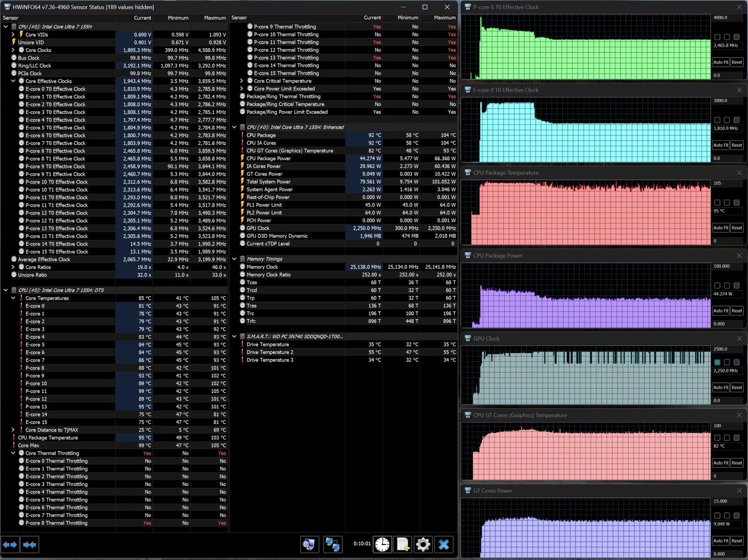748x560 pixels.
Task: Collapse the Memory Timings group
Action: coord(234,259)
